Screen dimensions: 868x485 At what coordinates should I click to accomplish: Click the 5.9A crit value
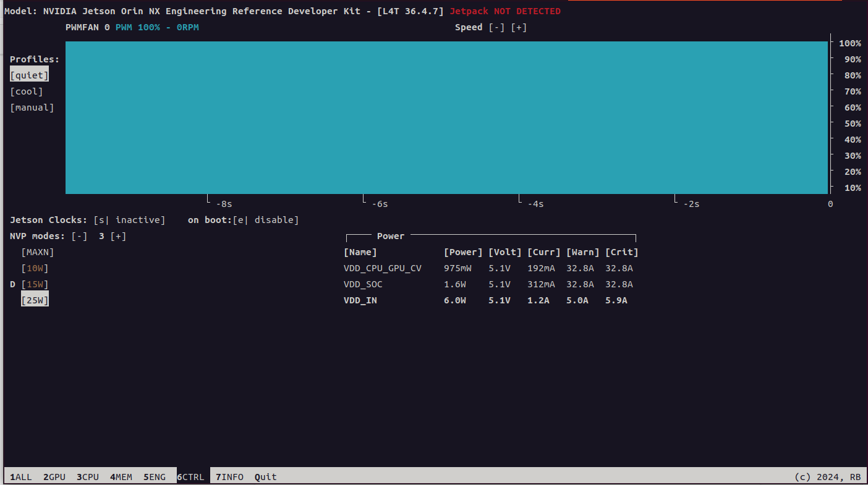(x=616, y=300)
